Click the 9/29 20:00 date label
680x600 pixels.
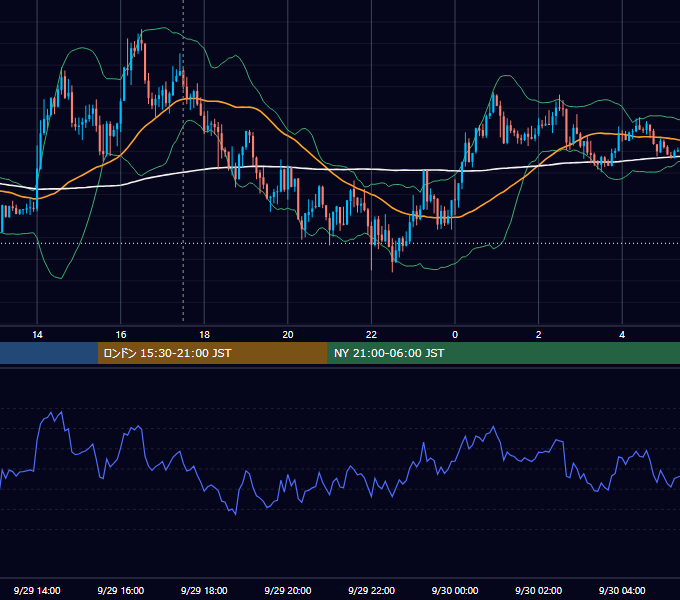[x=288, y=590]
